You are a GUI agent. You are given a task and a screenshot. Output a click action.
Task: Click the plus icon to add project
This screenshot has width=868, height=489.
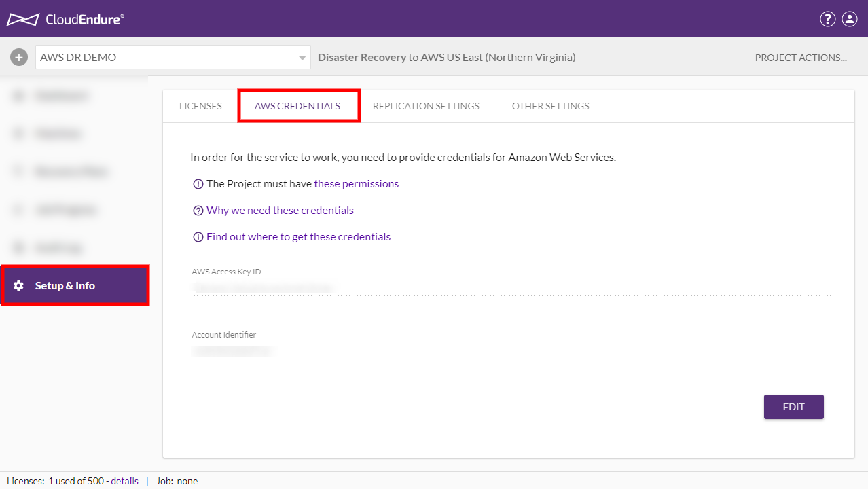click(19, 57)
